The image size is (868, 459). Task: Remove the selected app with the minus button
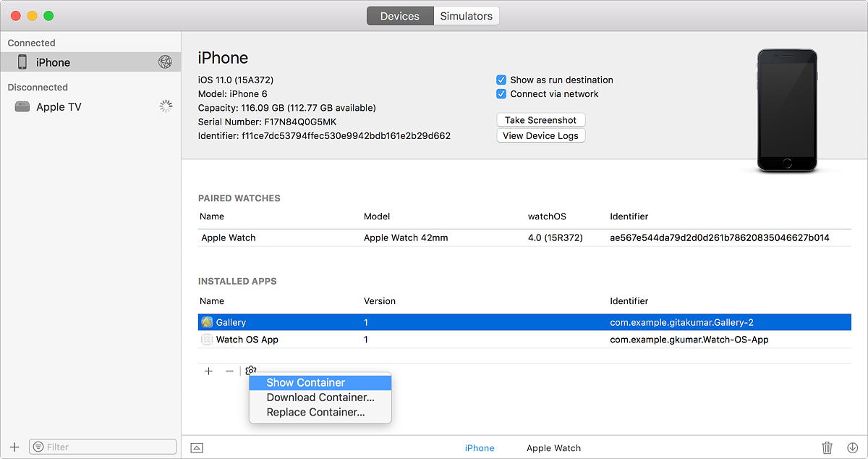point(229,371)
